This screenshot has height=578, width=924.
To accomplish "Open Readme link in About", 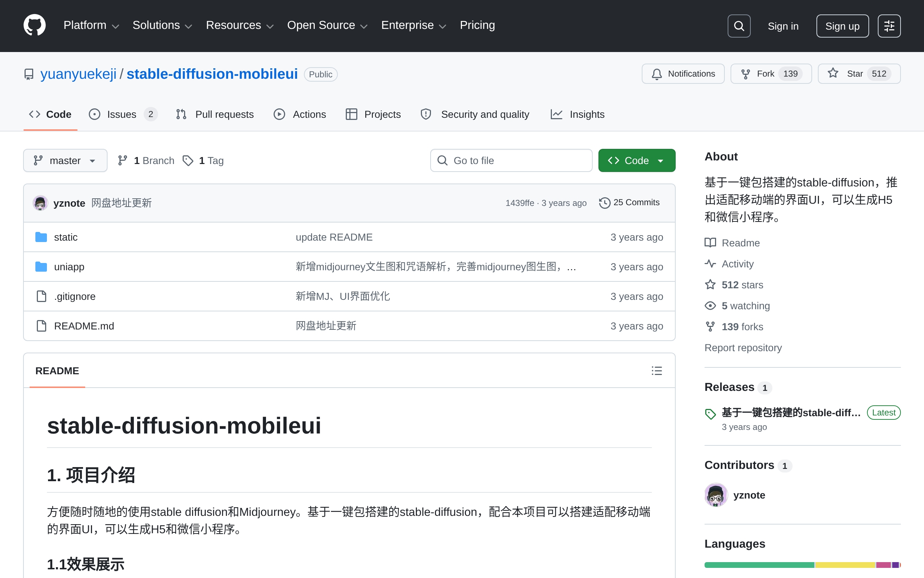I will [x=732, y=243].
